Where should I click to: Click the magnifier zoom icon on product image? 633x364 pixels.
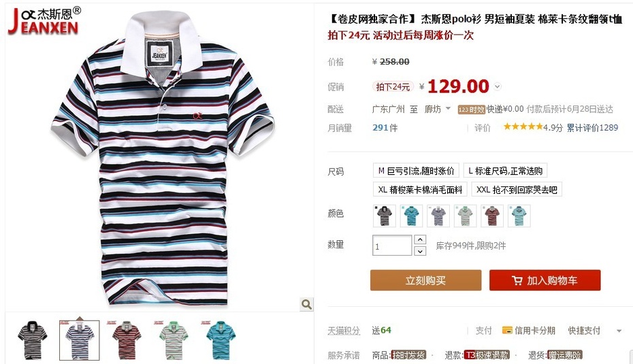click(x=306, y=304)
